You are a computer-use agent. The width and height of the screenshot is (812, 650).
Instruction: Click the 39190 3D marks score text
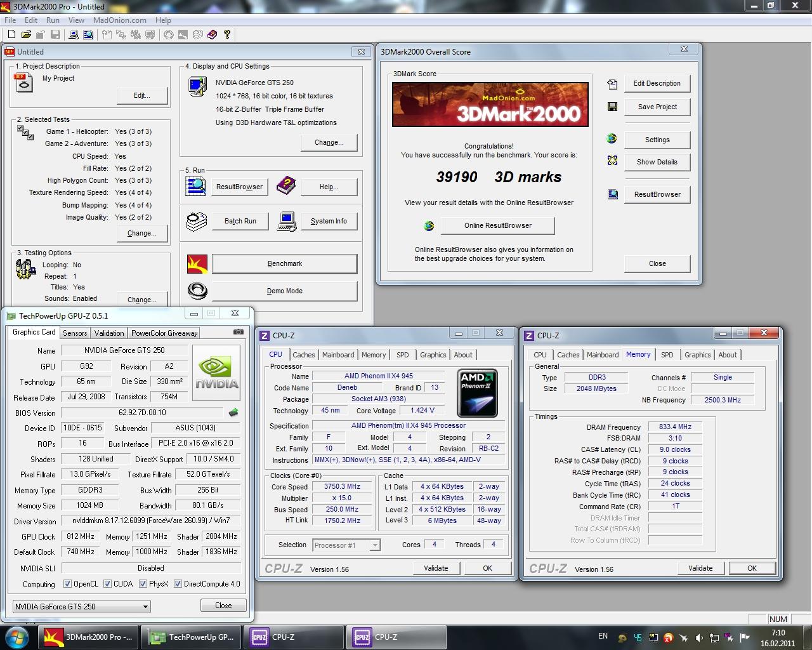coord(499,177)
